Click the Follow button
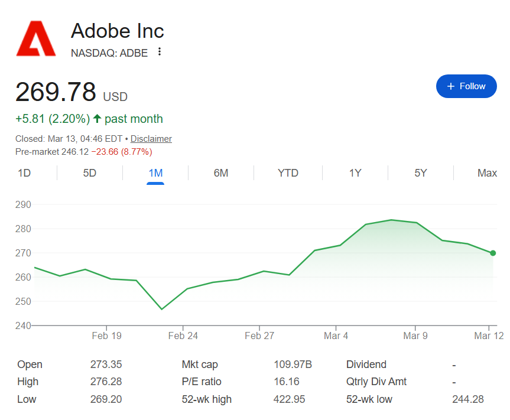This screenshot has height=420, width=510. 466,86
